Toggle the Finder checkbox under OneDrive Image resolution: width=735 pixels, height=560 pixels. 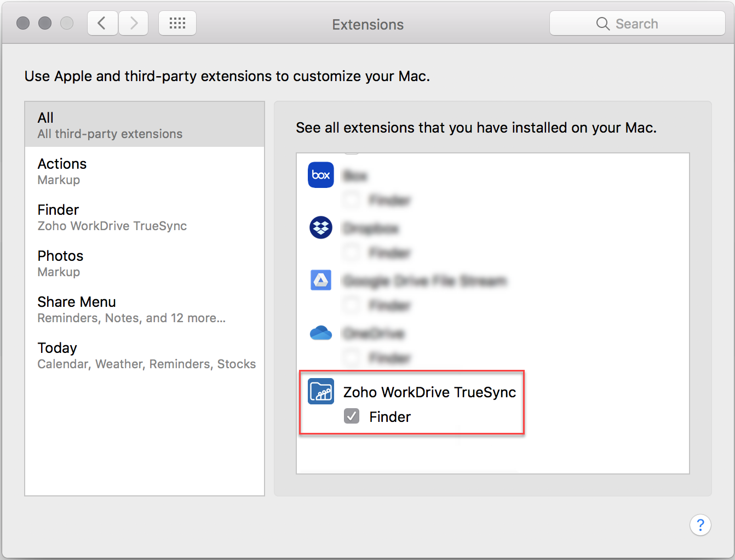click(352, 357)
